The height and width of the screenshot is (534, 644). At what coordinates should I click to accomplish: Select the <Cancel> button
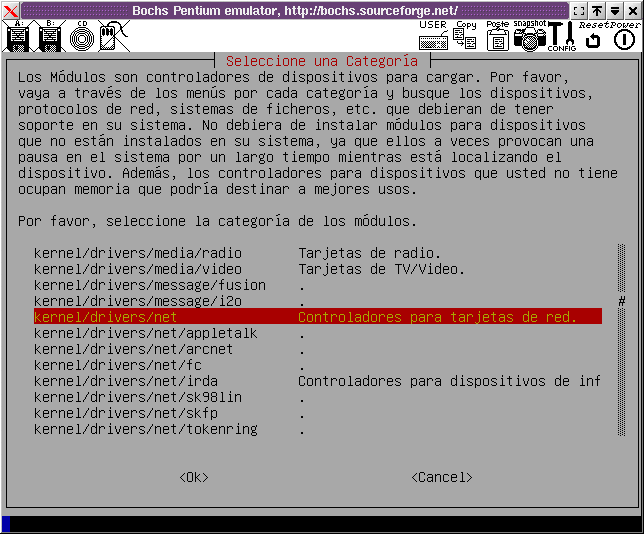tap(441, 477)
